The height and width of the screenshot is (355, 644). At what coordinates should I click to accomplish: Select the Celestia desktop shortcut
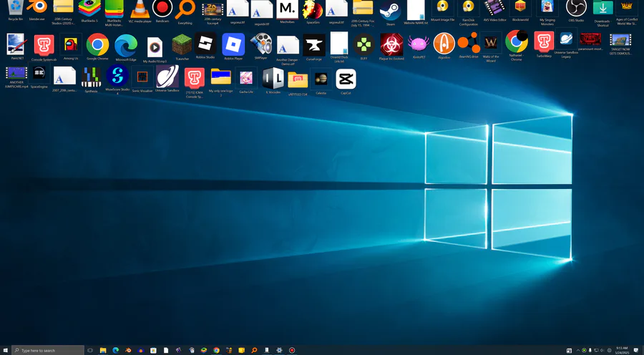click(321, 82)
